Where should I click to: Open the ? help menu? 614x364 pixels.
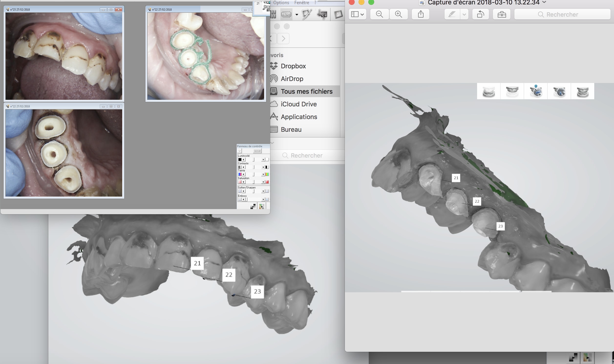316,2
